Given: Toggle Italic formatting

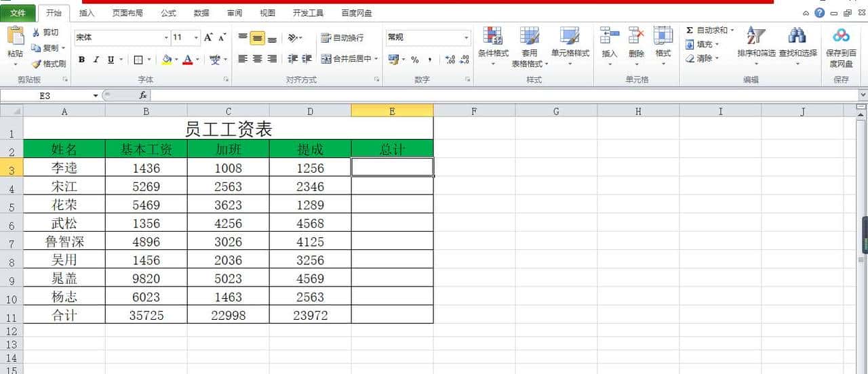Looking at the screenshot, I should 96,60.
